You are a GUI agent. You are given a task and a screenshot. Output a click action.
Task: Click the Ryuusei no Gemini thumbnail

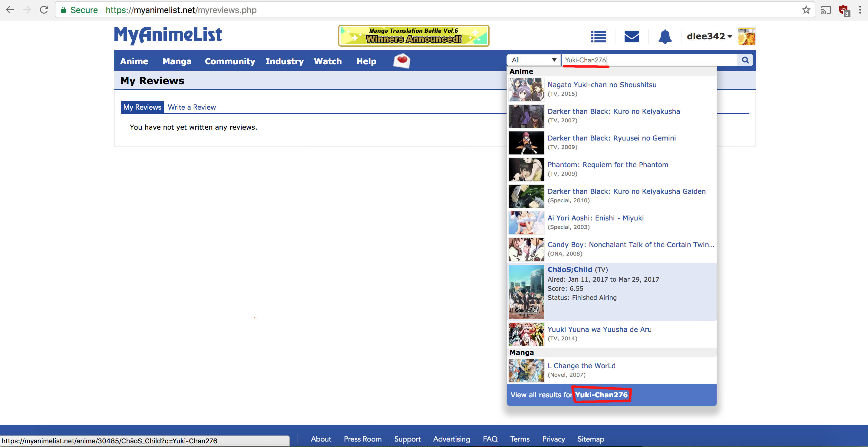pyautogui.click(x=526, y=143)
